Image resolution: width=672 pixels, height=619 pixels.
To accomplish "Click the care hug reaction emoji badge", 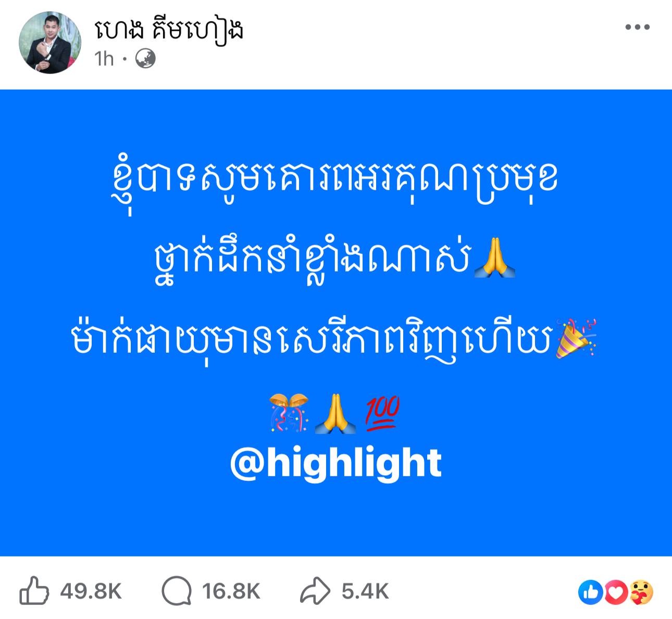I will click(x=641, y=592).
